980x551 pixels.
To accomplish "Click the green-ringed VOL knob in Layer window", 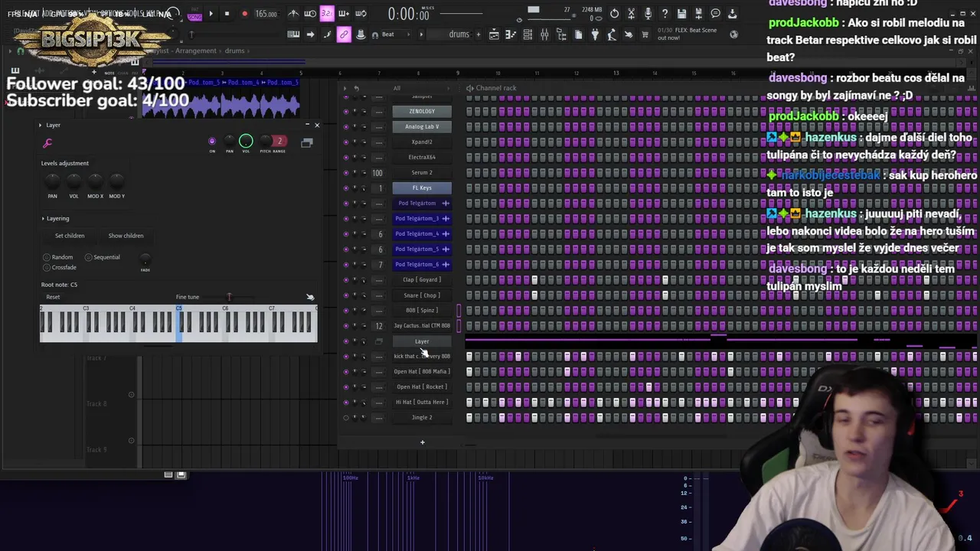I will 246,141.
